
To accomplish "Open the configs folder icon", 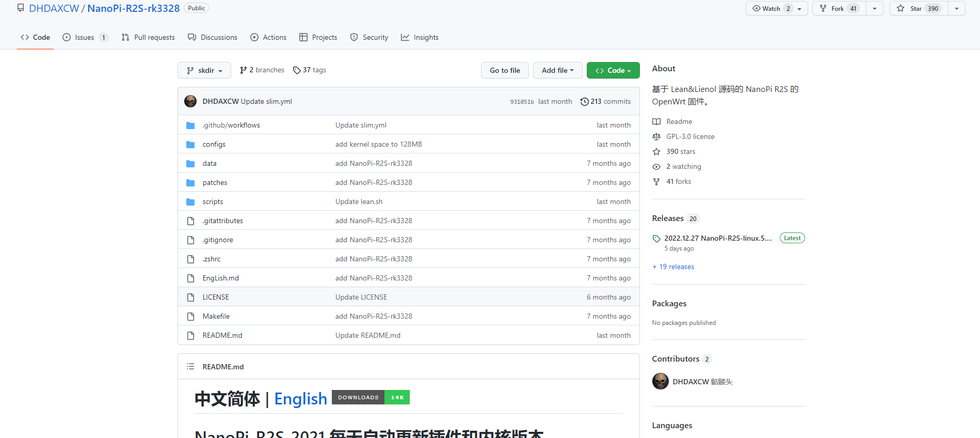I will click(190, 144).
